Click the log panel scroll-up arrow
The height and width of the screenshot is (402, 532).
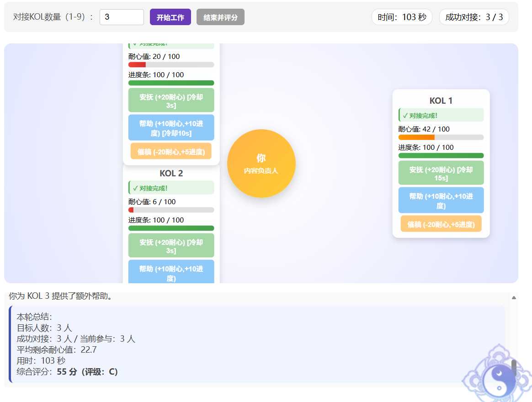click(x=514, y=298)
